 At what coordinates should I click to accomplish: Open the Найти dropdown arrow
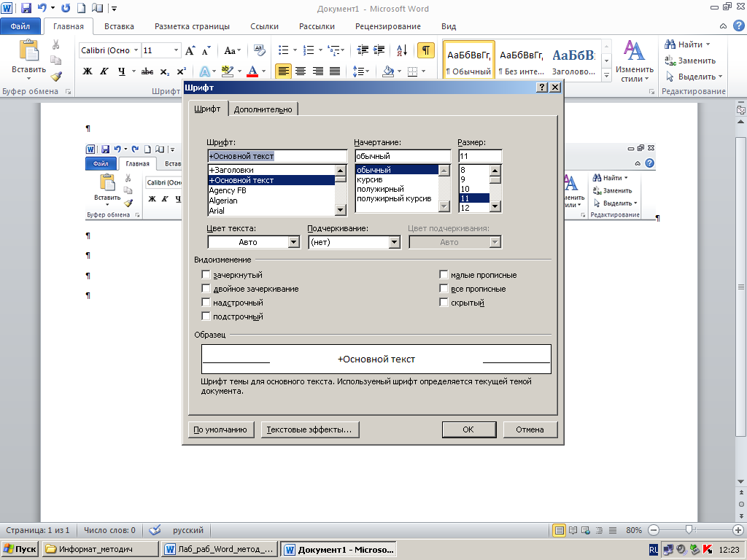pos(708,44)
